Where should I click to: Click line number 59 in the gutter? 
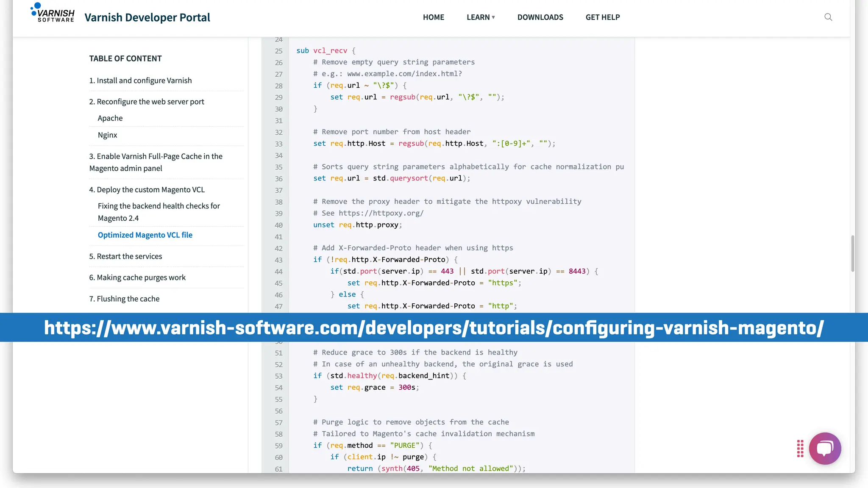click(278, 446)
